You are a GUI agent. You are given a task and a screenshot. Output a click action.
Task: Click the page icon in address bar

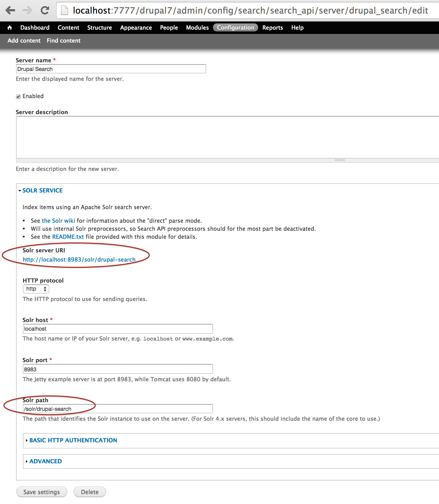click(x=64, y=10)
